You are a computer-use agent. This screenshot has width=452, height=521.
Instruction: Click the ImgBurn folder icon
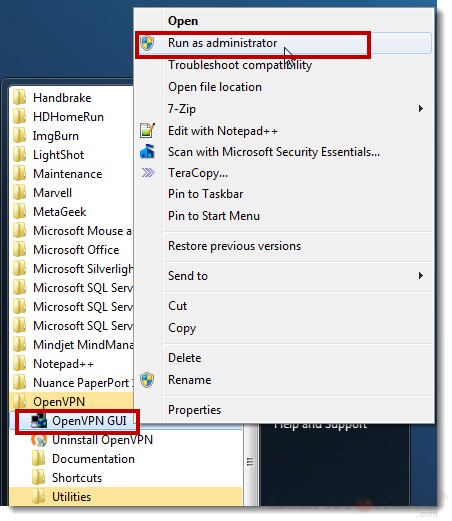pyautogui.click(x=19, y=136)
